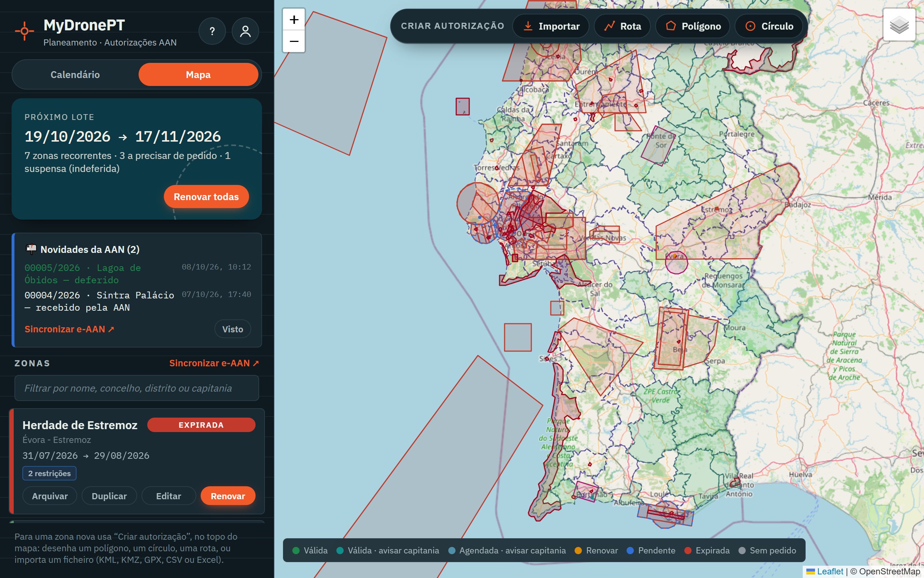Select the Polígono drawing tool
Image resolution: width=924 pixels, height=578 pixels.
click(x=693, y=26)
